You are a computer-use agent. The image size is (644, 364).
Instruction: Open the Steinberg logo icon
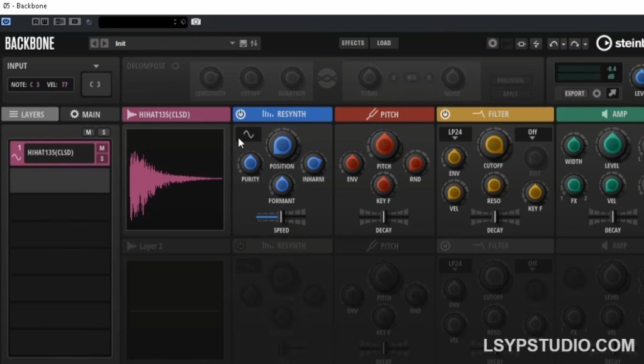[x=602, y=43]
